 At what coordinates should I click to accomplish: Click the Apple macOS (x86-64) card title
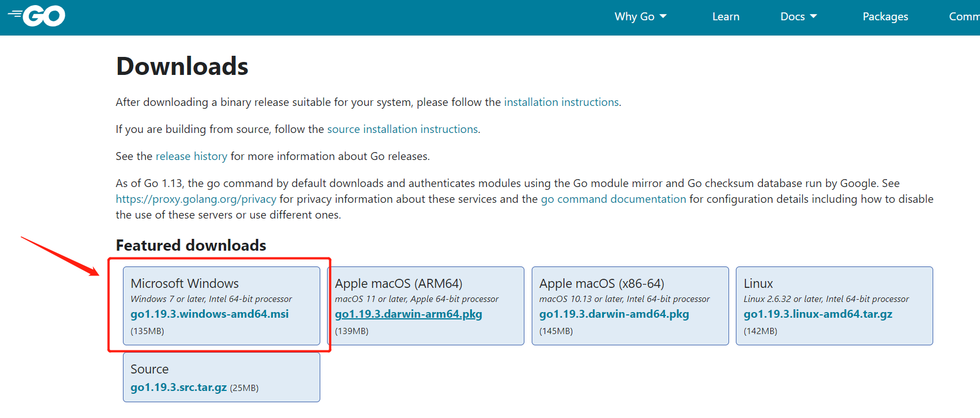click(602, 283)
